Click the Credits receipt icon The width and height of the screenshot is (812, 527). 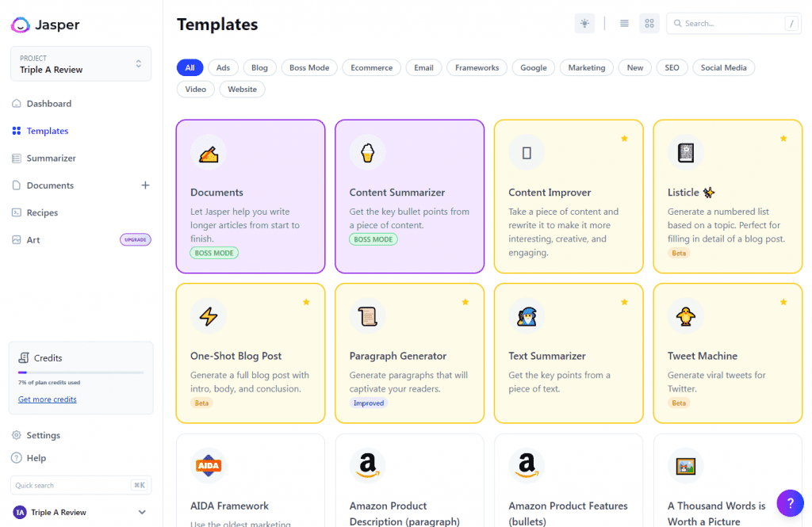(24, 357)
